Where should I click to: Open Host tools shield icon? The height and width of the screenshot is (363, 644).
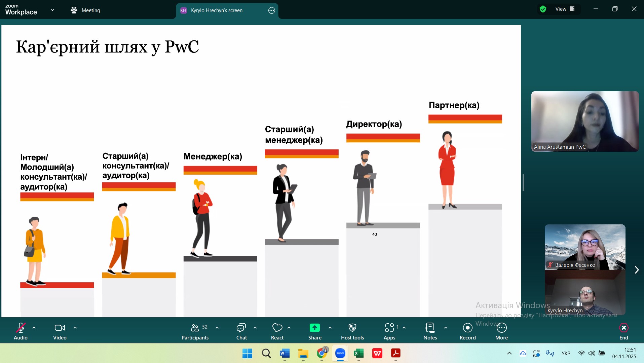[352, 331]
